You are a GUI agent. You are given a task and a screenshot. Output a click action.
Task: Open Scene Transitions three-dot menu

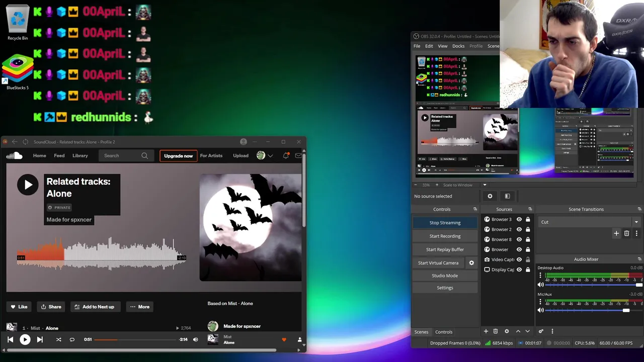pos(636,233)
